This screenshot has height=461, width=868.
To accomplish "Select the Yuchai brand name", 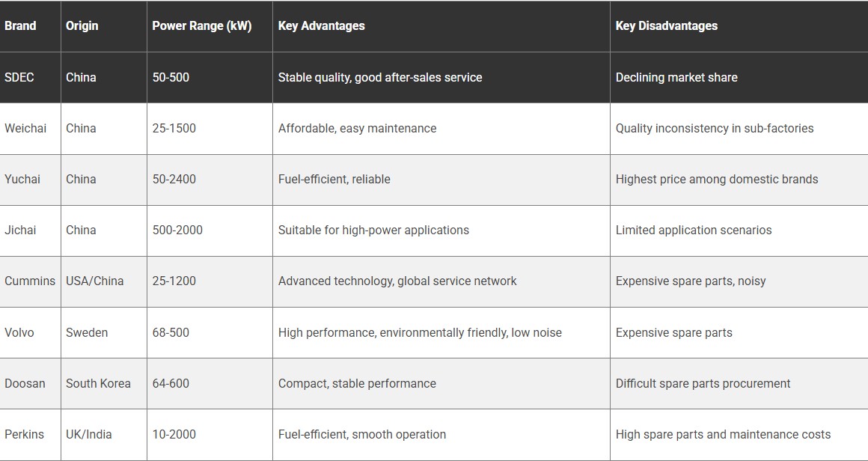I will point(22,179).
